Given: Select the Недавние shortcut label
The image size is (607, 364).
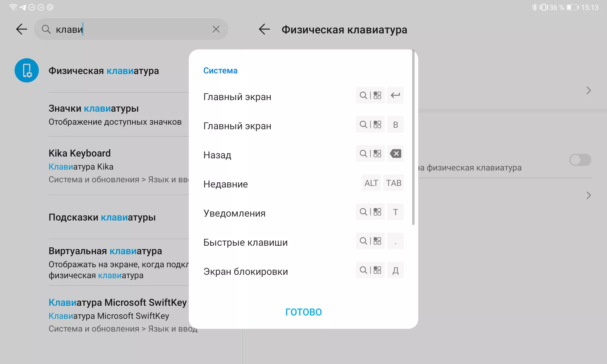Looking at the screenshot, I should [226, 184].
